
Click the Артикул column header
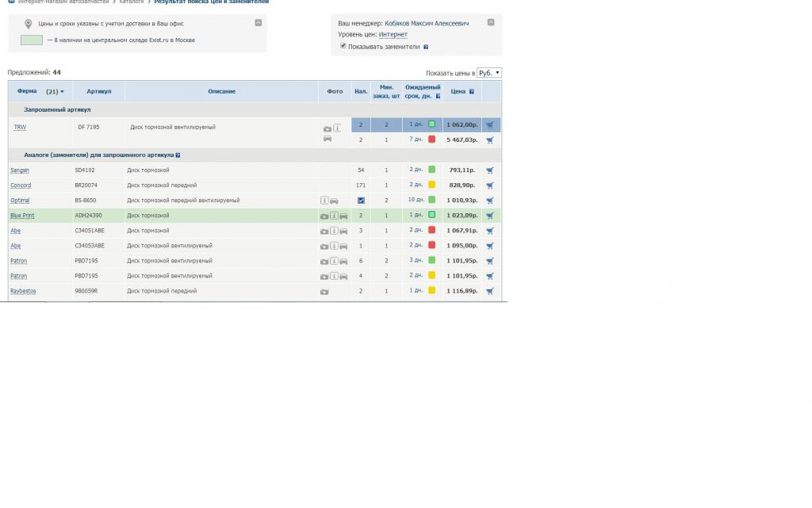pyautogui.click(x=99, y=92)
